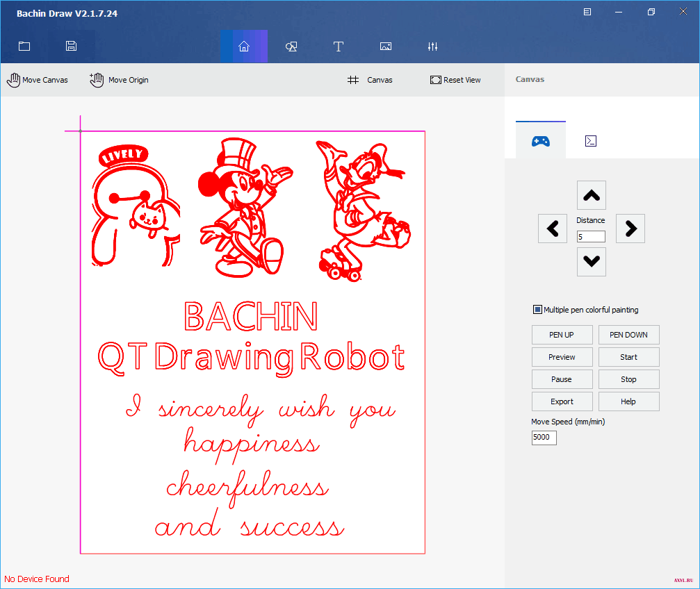Screen dimensions: 700x589
Task: Go to the Home tab icon
Action: (244, 47)
